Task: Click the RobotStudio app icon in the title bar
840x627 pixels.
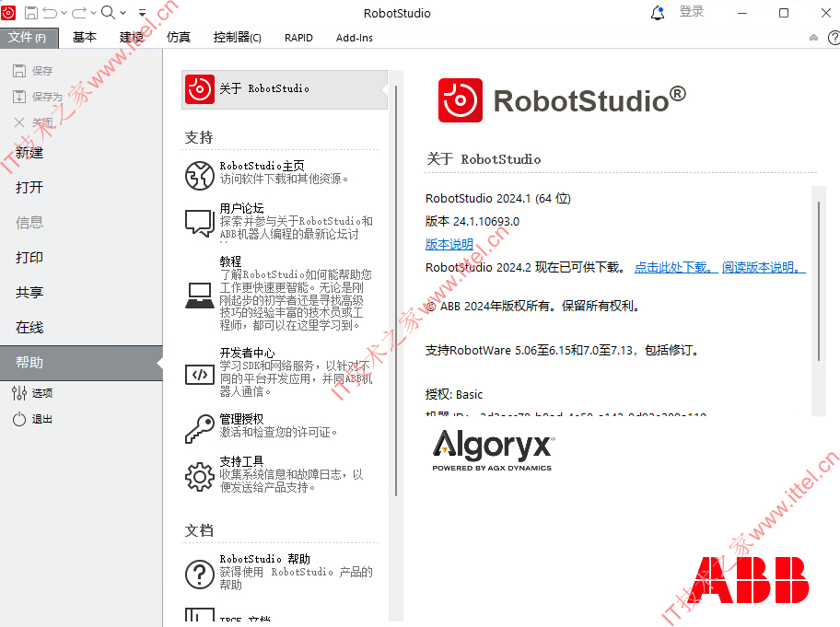Action: [8, 12]
